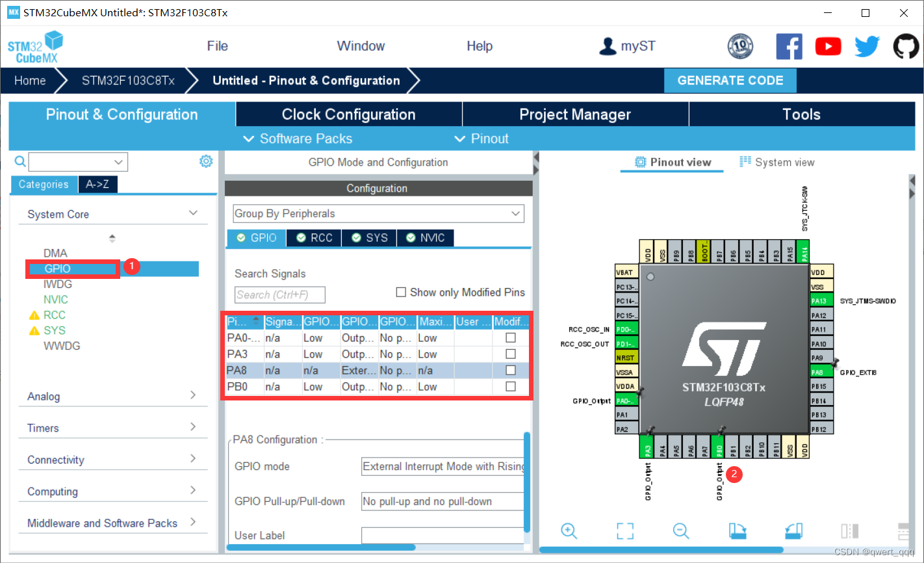Open the categories settings gear icon

[206, 161]
